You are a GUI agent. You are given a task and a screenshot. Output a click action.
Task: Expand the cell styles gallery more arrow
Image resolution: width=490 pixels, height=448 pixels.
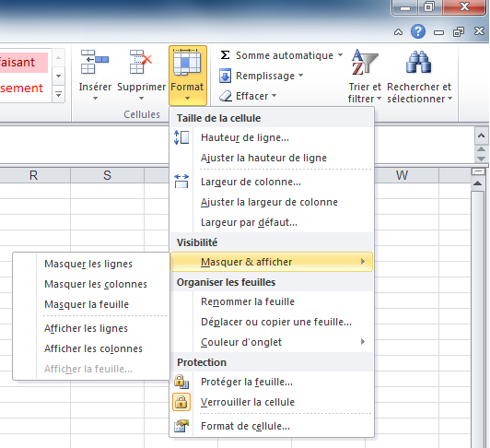tap(58, 94)
